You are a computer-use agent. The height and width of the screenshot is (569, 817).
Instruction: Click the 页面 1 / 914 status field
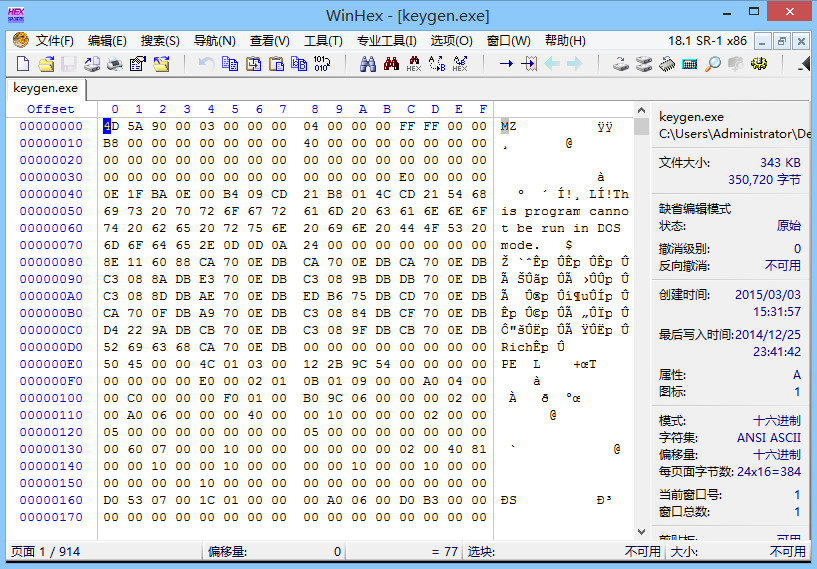[103, 551]
